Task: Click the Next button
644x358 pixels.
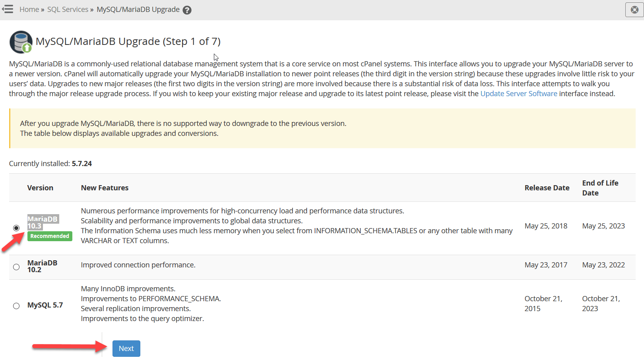Action: pos(126,348)
